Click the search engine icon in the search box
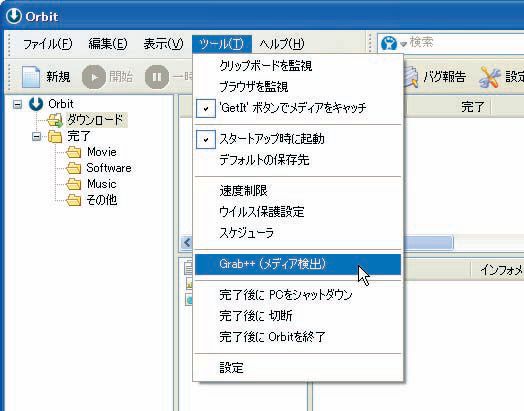This screenshot has height=411, width=524. point(389,43)
